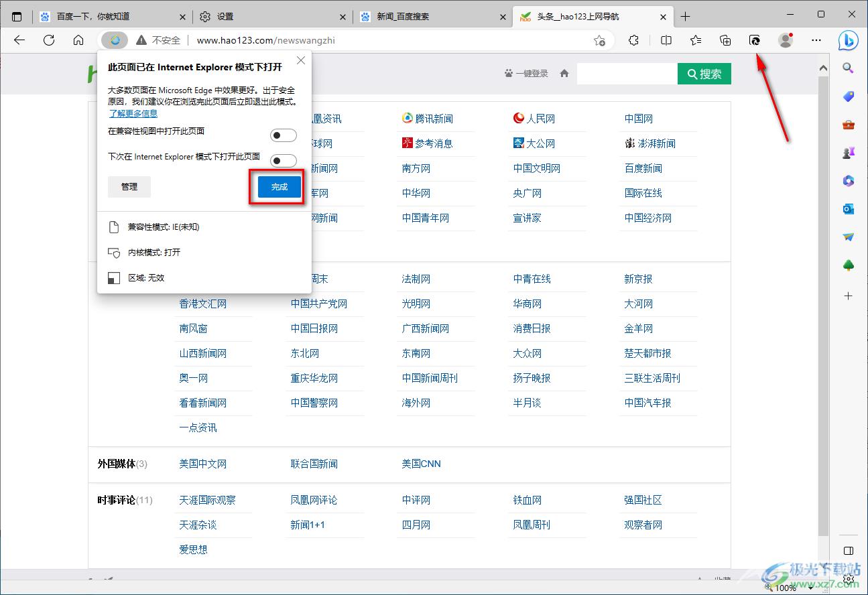Open the Settings and more ellipsis menu

pos(816,40)
